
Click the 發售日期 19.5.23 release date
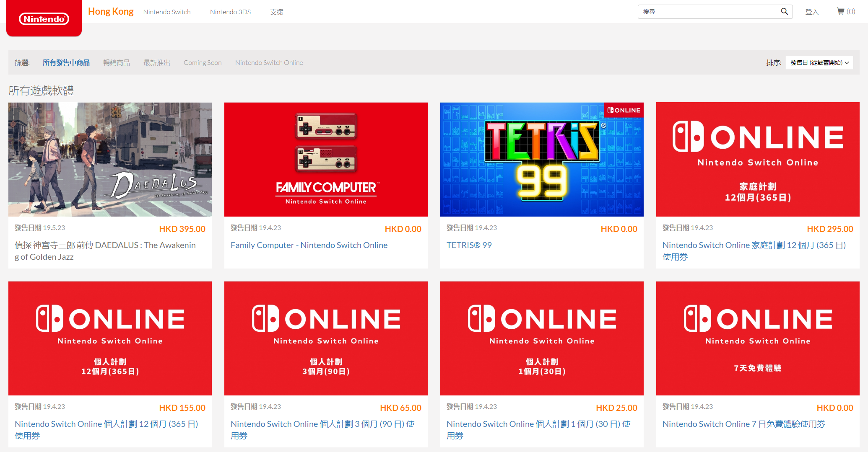click(40, 227)
